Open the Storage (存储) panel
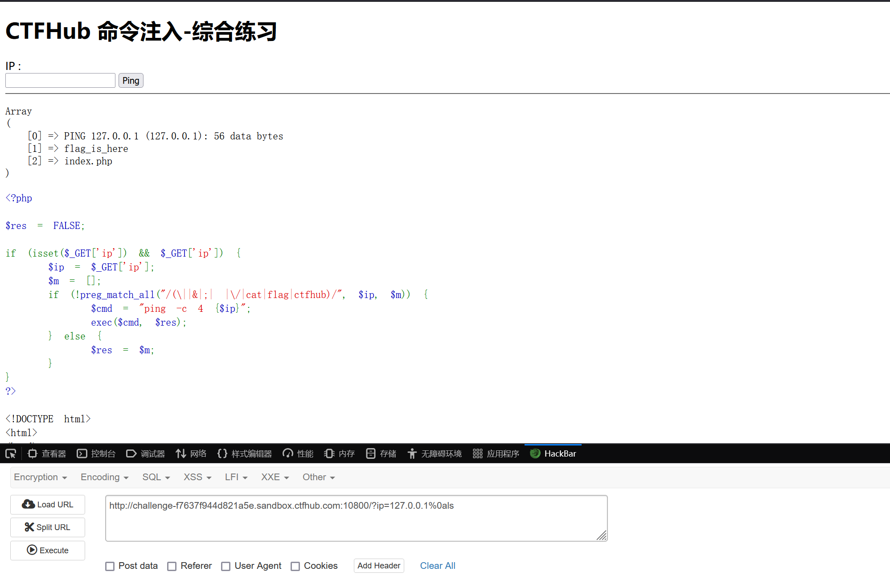The height and width of the screenshot is (588, 890). [x=381, y=453]
